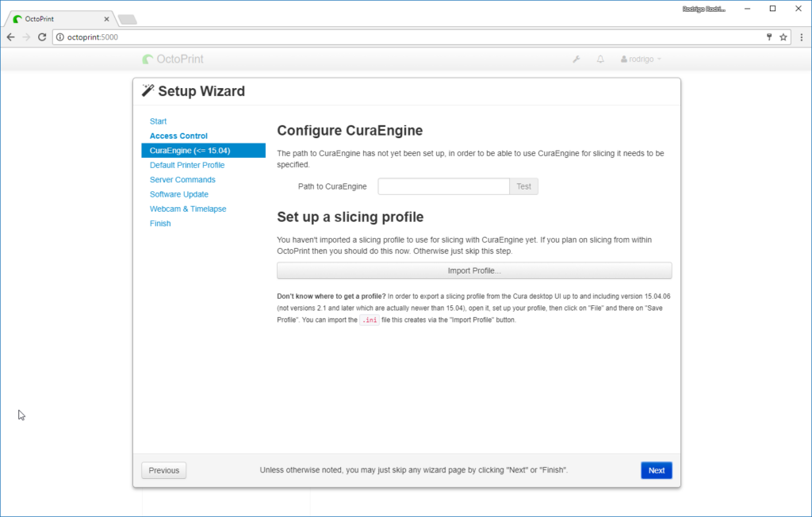This screenshot has width=812, height=517.
Task: Select the CuraEngine (<= 15.04) step
Action: pos(204,150)
